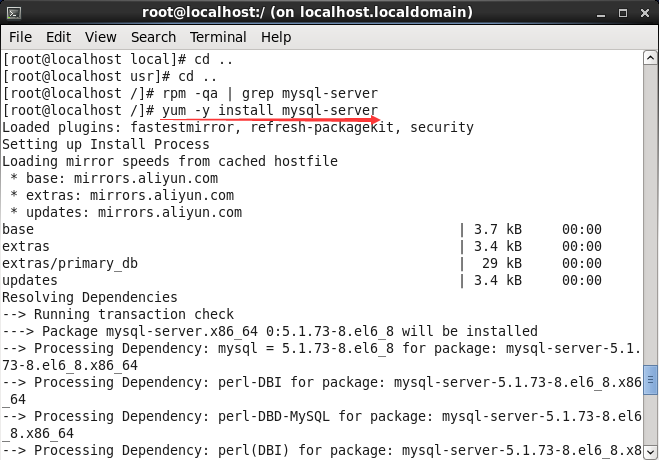The height and width of the screenshot is (460, 659).
Task: Click the terminal icon in title bar
Action: pos(14,13)
